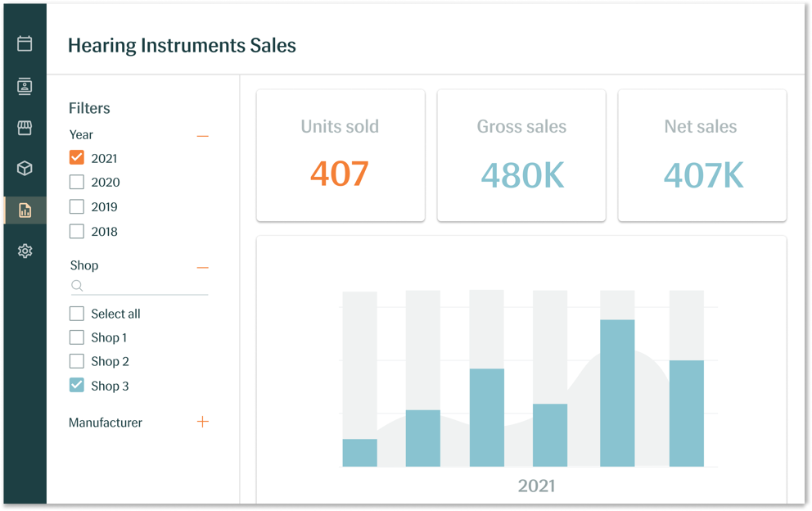
Task: Check the 2019 year checkbox
Action: pos(77,206)
